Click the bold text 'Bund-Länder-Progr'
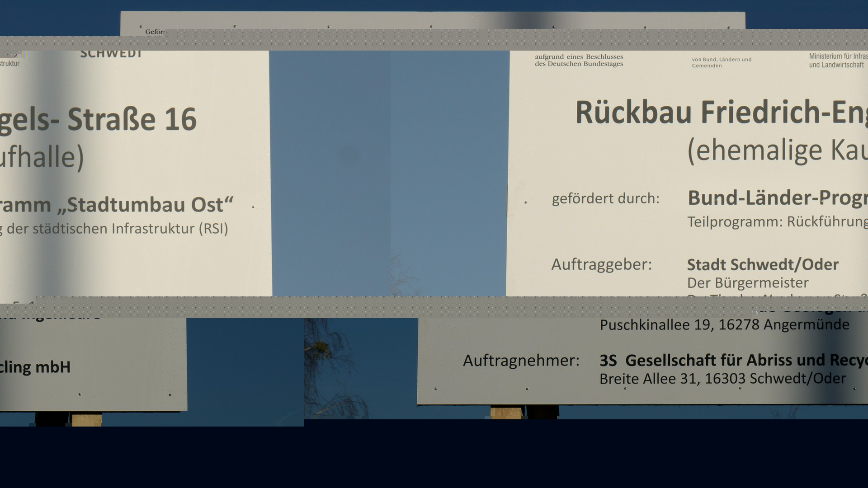The image size is (868, 488). (778, 198)
